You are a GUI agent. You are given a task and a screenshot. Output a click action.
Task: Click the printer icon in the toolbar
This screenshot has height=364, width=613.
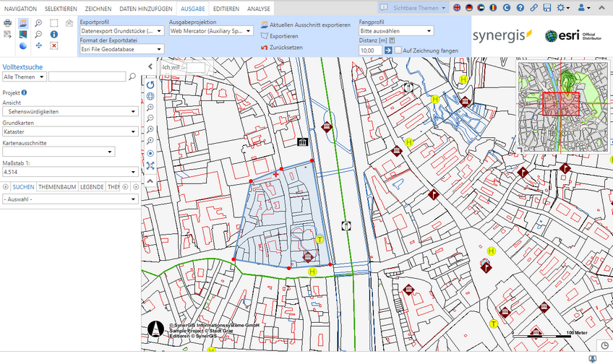[x=7, y=23]
